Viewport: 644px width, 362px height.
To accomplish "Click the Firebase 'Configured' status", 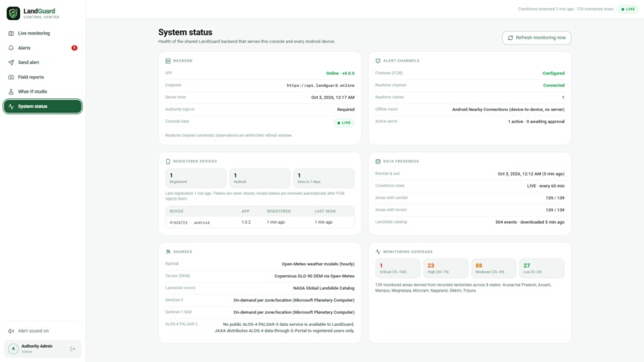I will (553, 74).
